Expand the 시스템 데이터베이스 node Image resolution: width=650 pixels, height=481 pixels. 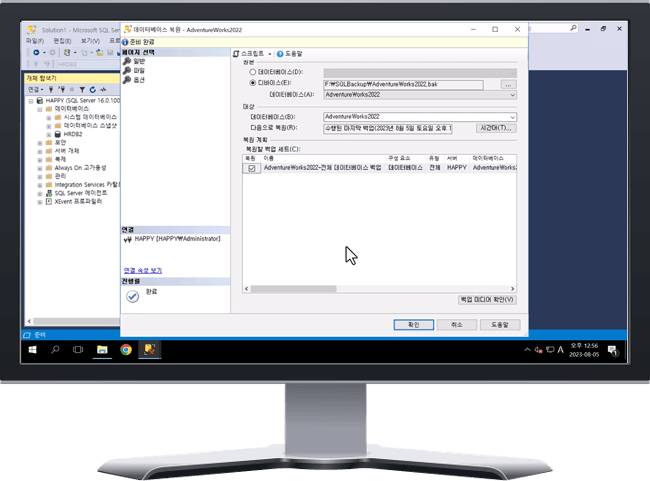coord(49,118)
